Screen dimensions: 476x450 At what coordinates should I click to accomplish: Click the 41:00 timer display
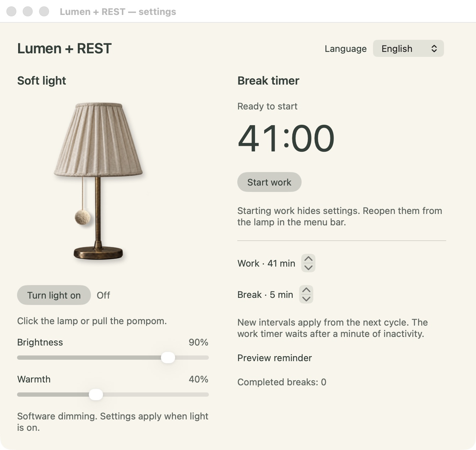286,138
